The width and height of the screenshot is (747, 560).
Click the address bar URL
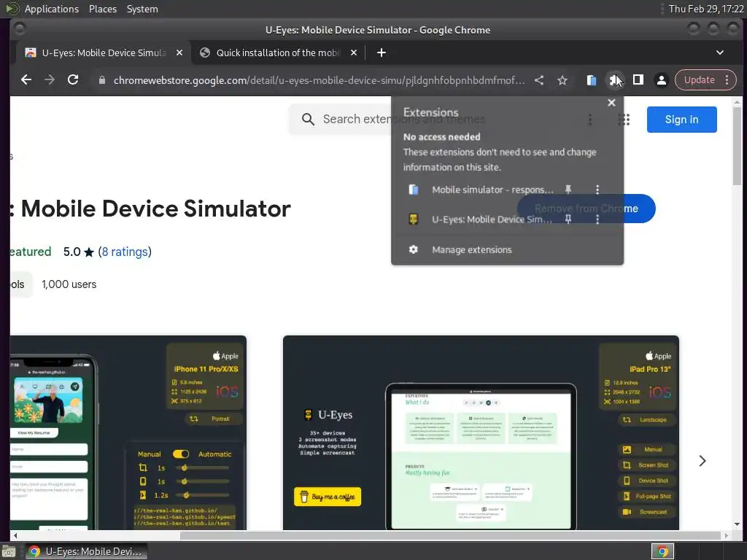(320, 80)
